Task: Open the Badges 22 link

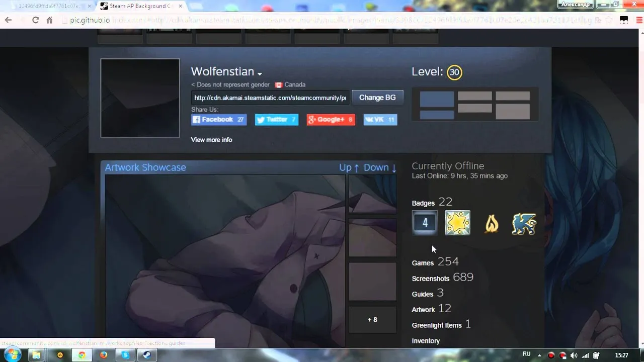Action: coord(432,202)
